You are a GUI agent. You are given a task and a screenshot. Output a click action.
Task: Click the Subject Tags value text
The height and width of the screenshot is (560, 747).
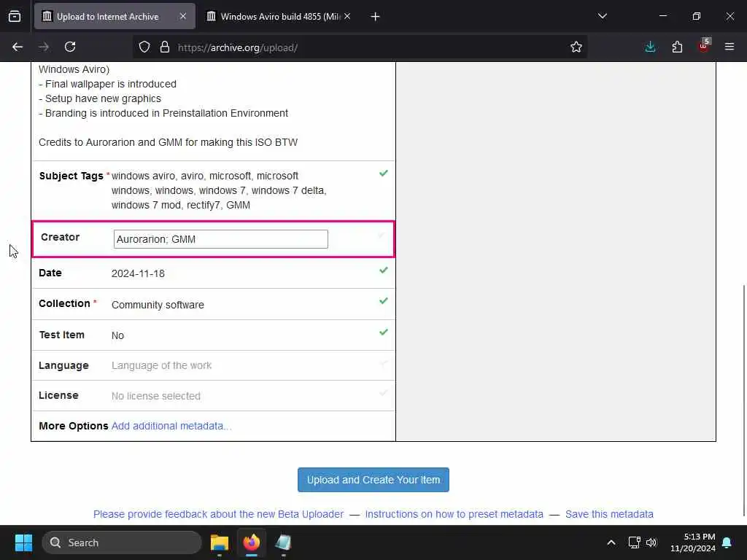219,190
